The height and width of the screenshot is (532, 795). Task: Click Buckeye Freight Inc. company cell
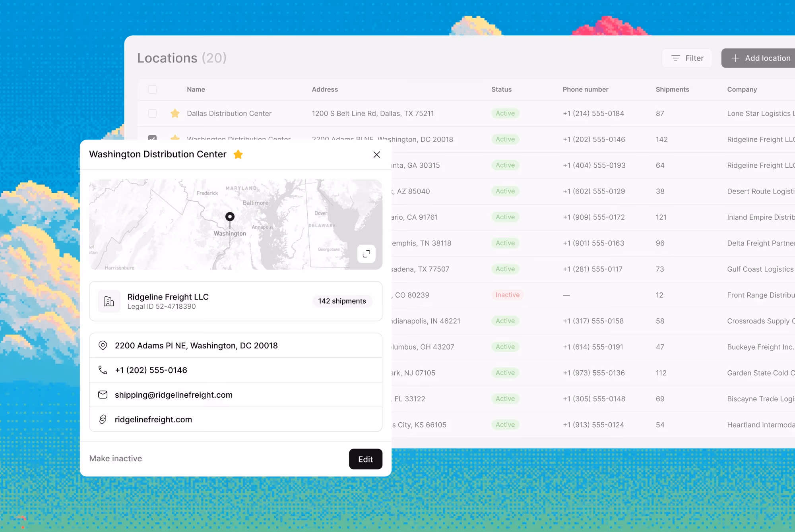point(760,347)
